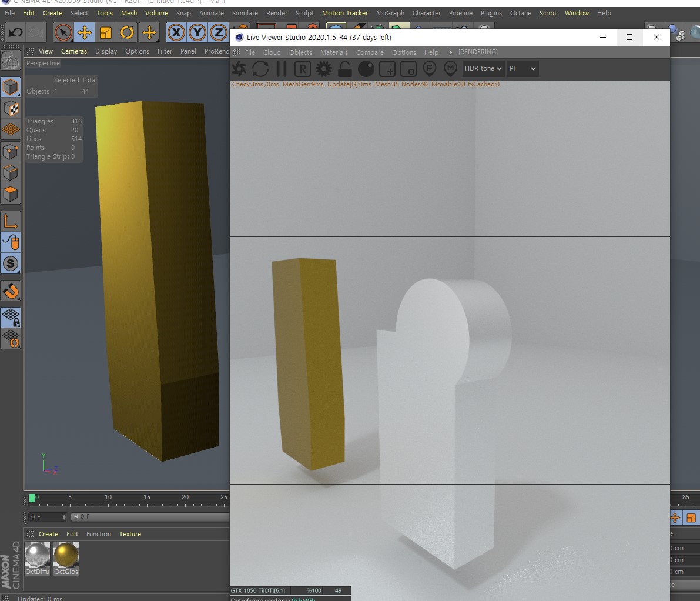Screen dimensions: 700x601
Task: Open Material Manager Function menu
Action: click(x=99, y=534)
